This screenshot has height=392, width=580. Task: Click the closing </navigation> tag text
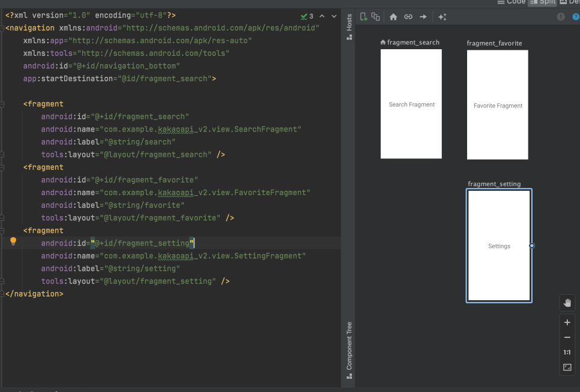tap(34, 294)
